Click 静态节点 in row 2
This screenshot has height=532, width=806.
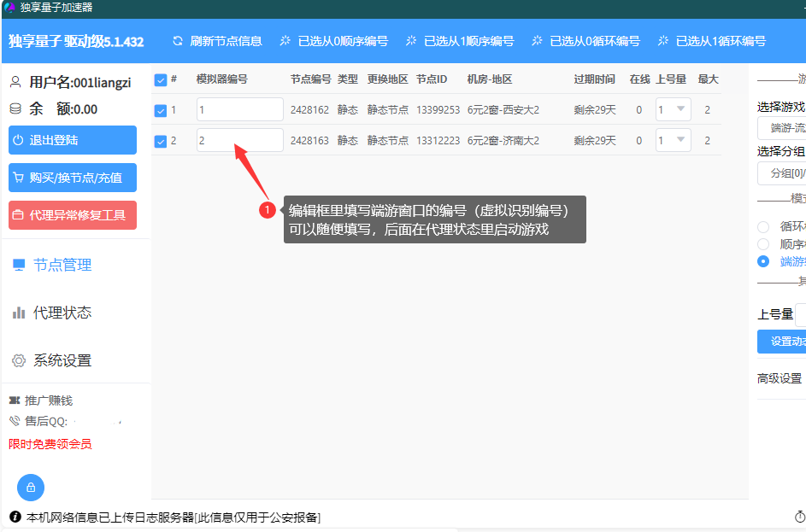point(388,141)
